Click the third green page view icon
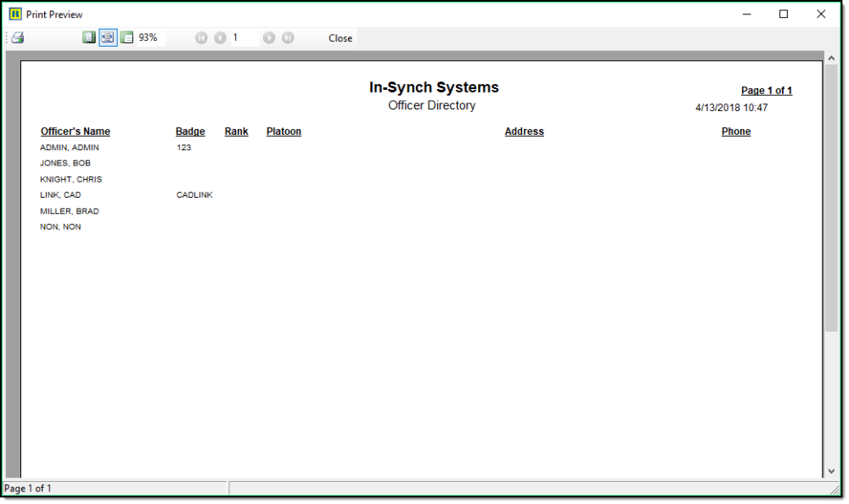Image resolution: width=849 pixels, height=504 pixels. click(x=127, y=38)
